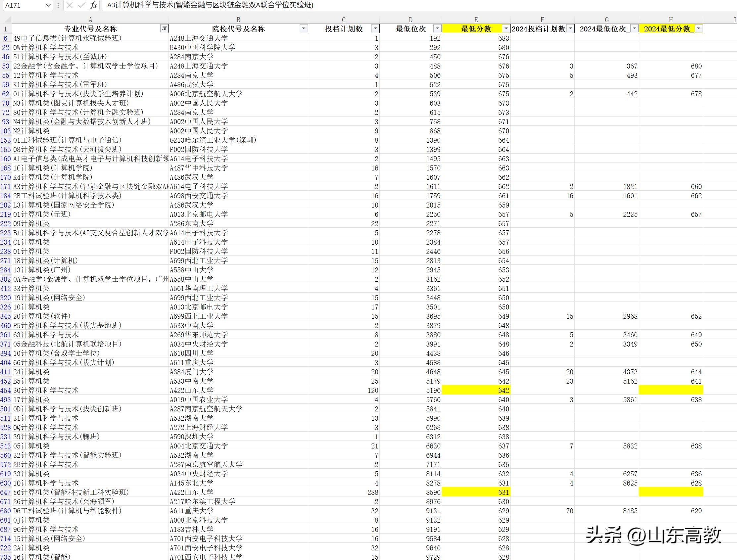The height and width of the screenshot is (560, 737).
Task: Click cell A217哈尔滨工程大学
Action: click(x=238, y=502)
